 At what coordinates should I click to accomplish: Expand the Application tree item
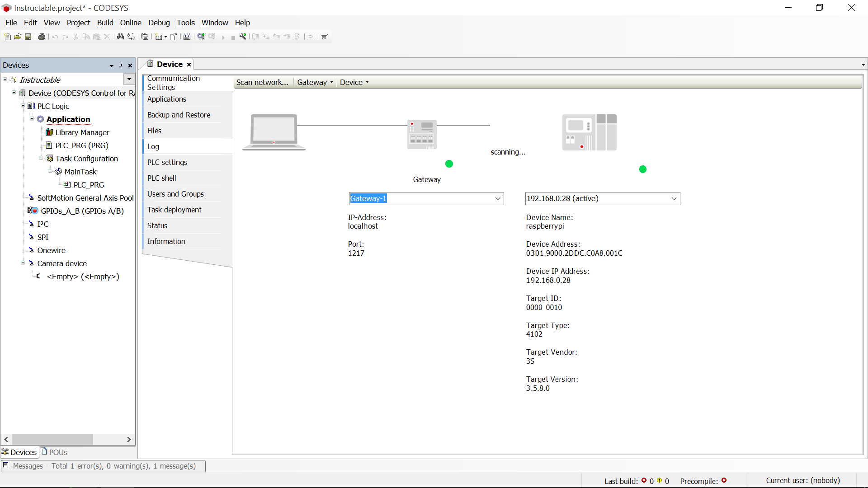(33, 118)
